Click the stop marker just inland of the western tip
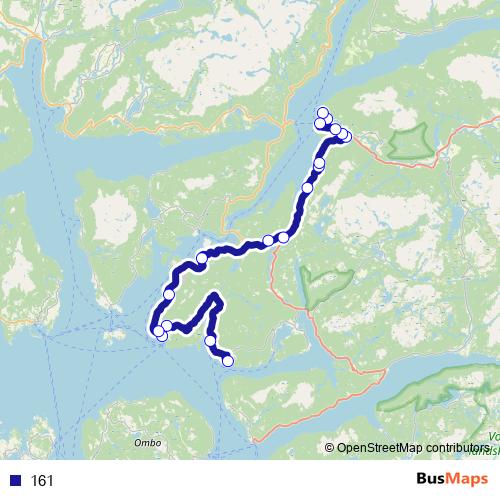500x500 pixels. pos(167,325)
